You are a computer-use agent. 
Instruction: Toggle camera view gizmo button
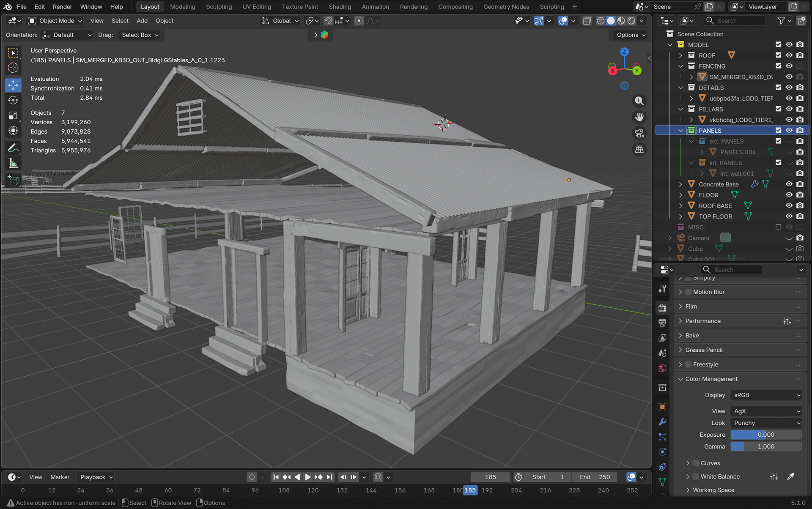(x=639, y=133)
